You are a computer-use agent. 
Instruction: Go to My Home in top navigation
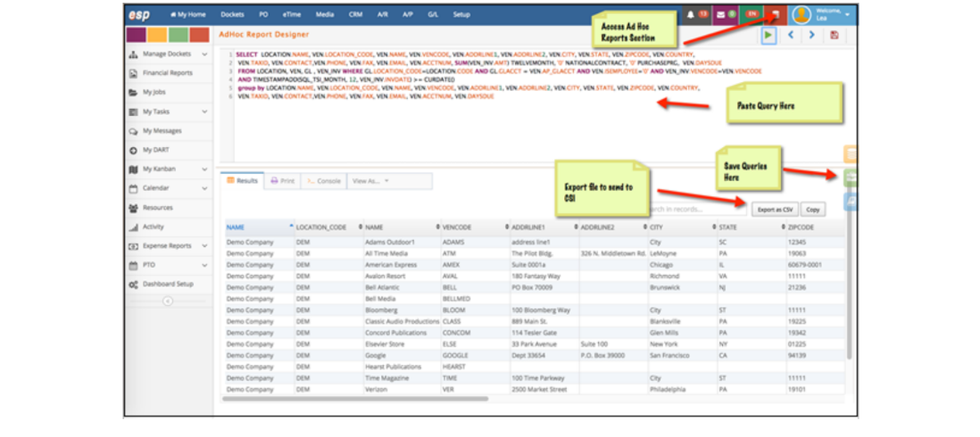187,14
